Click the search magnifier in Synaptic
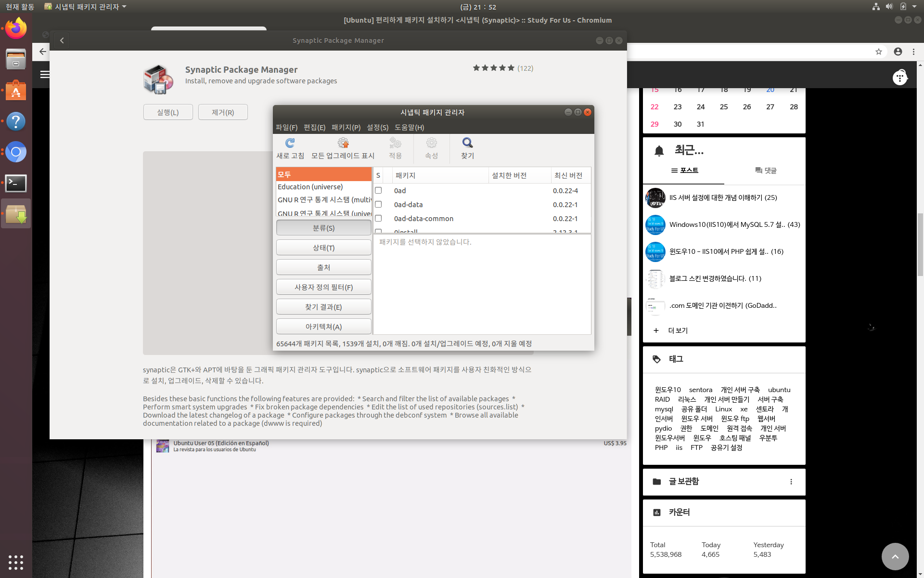This screenshot has width=924, height=578. coord(467,143)
